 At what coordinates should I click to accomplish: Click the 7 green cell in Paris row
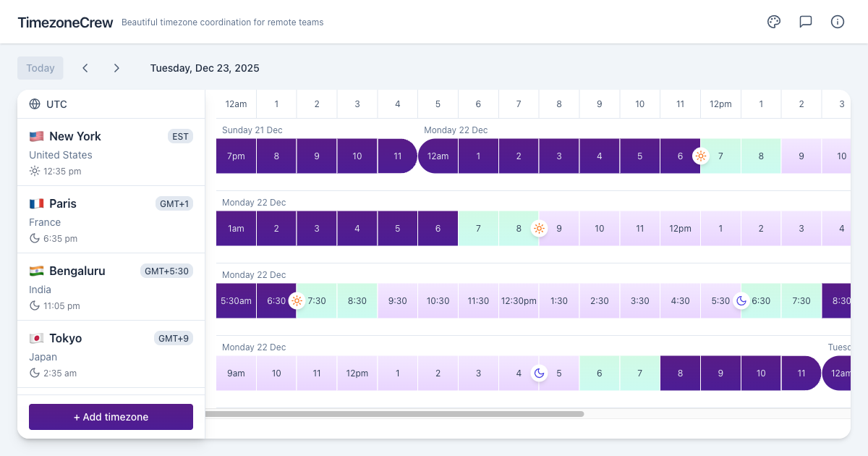tap(478, 228)
